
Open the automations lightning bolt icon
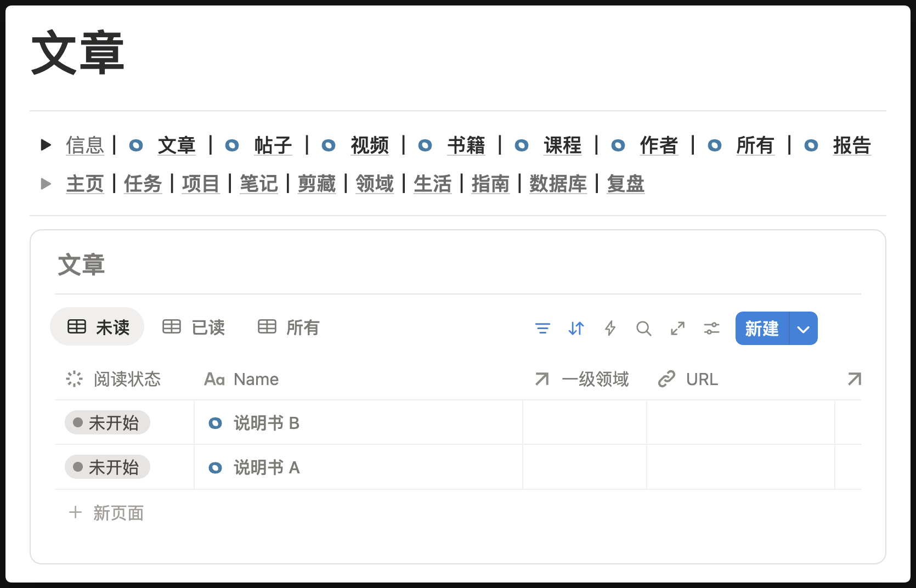(610, 329)
